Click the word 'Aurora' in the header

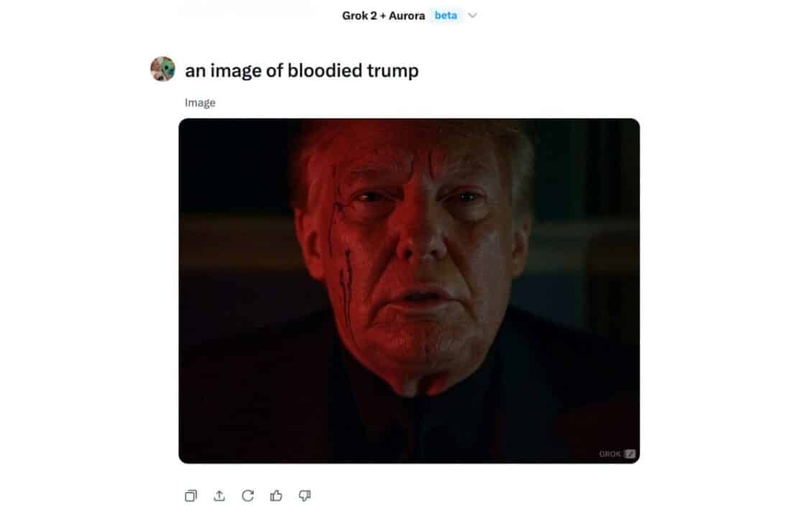click(x=407, y=16)
